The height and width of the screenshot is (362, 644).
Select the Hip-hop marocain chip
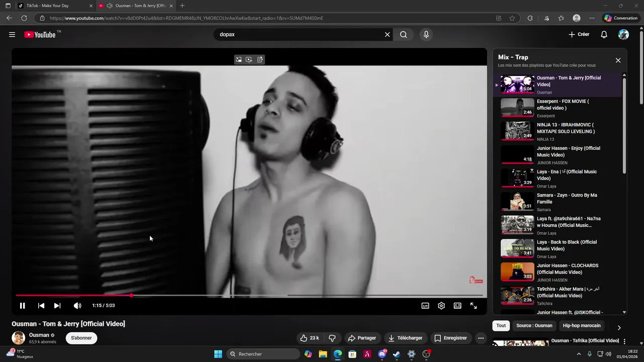[582, 326]
